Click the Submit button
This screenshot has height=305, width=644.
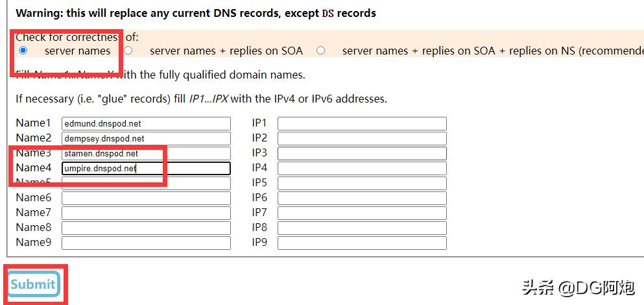pos(33,284)
